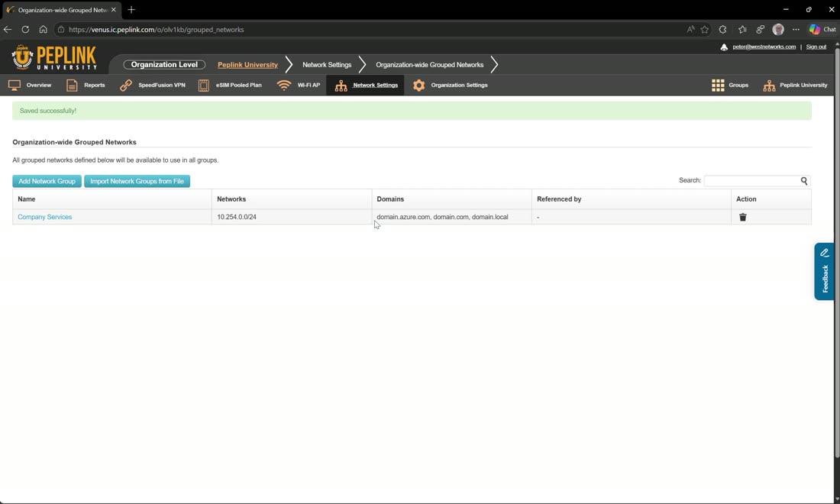Close the Organization-wide Grouped Networks tab
This screenshot has width=840, height=504.
click(114, 10)
